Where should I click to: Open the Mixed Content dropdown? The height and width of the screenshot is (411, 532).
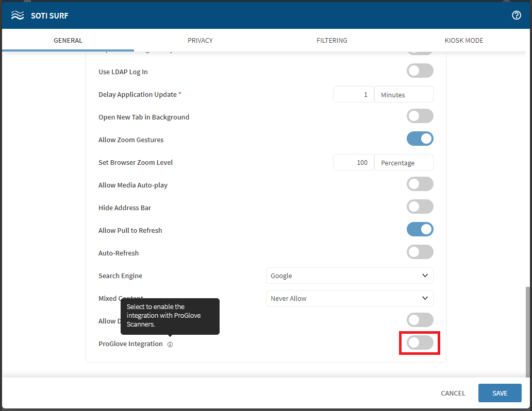(x=350, y=298)
